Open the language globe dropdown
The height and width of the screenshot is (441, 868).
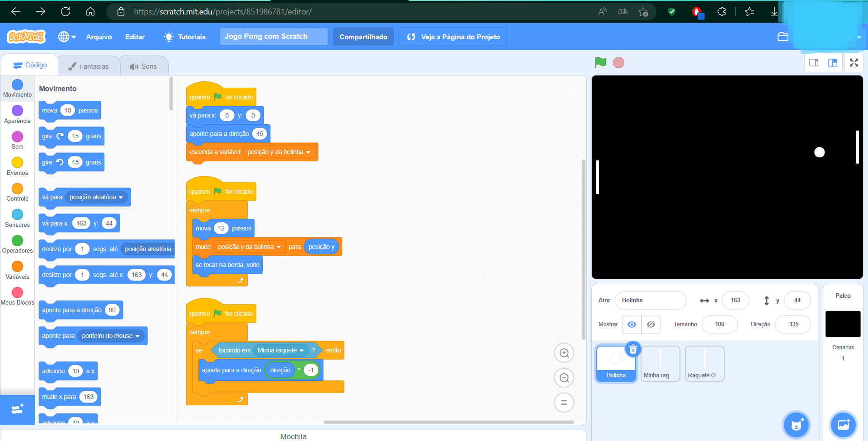pyautogui.click(x=67, y=37)
